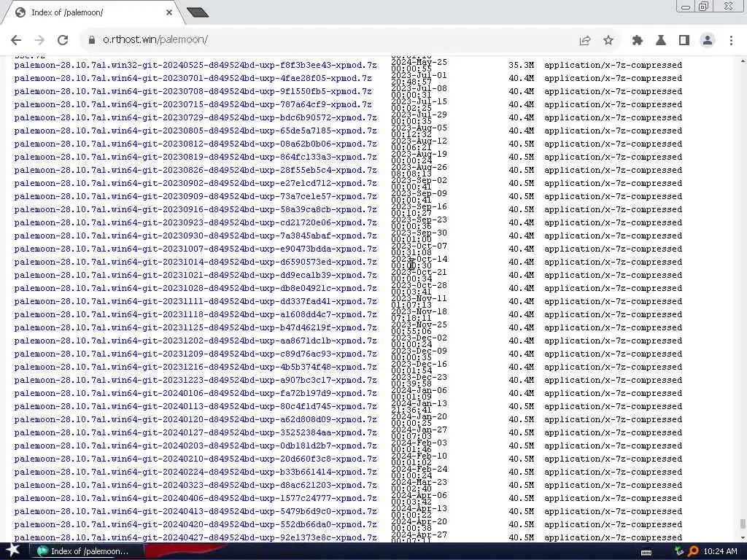Viewport: 747px width, 560px height.
Task: Open the Chrome Labs flask icon
Action: click(x=661, y=41)
